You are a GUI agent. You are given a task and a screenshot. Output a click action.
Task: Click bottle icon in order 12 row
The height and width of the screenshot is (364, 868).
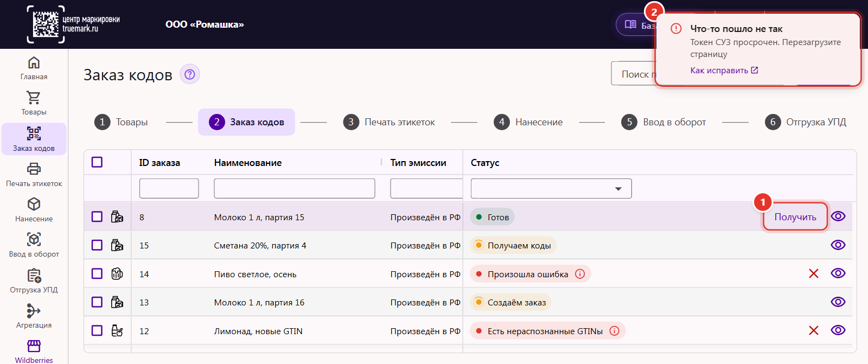tap(117, 330)
